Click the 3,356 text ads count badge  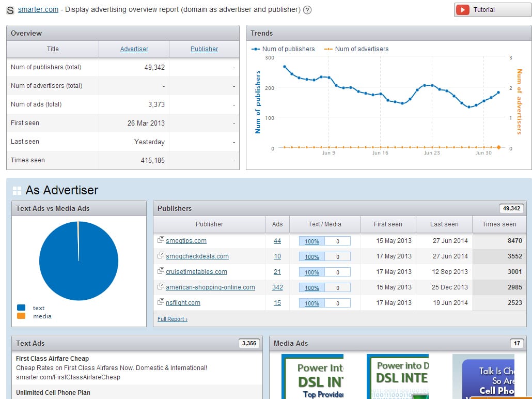pos(249,343)
